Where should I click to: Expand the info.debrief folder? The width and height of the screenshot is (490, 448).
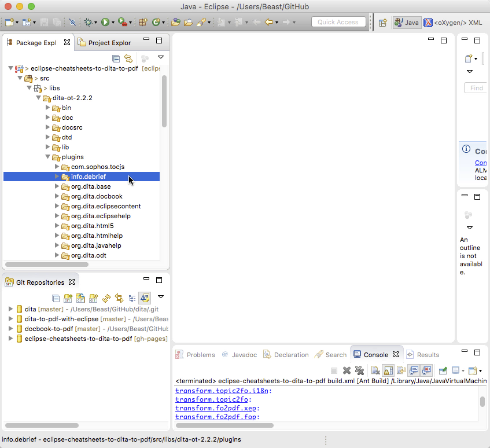[x=57, y=177]
